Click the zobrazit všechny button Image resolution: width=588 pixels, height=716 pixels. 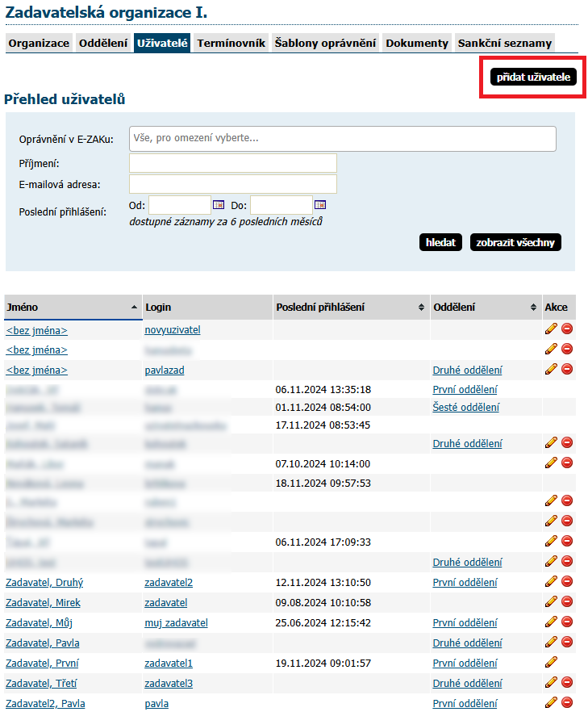(x=515, y=242)
